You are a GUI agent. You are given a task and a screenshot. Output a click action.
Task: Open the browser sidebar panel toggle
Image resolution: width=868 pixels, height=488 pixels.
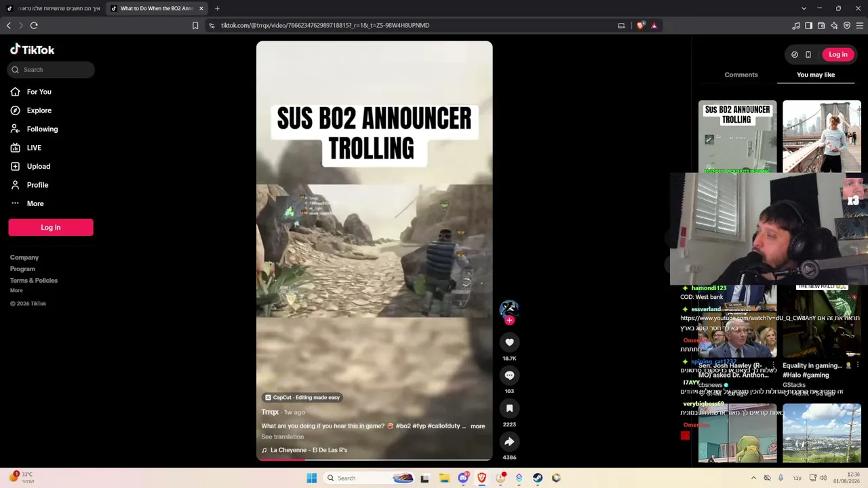click(808, 26)
